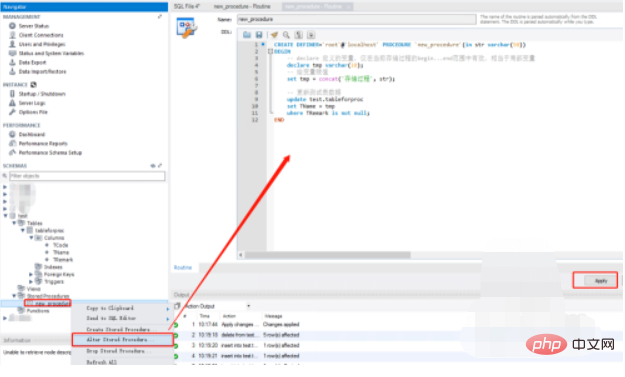Click 'Changes applied' message in output row 1
Image resolution: width=625 pixels, height=377 pixels.
pos(281,324)
